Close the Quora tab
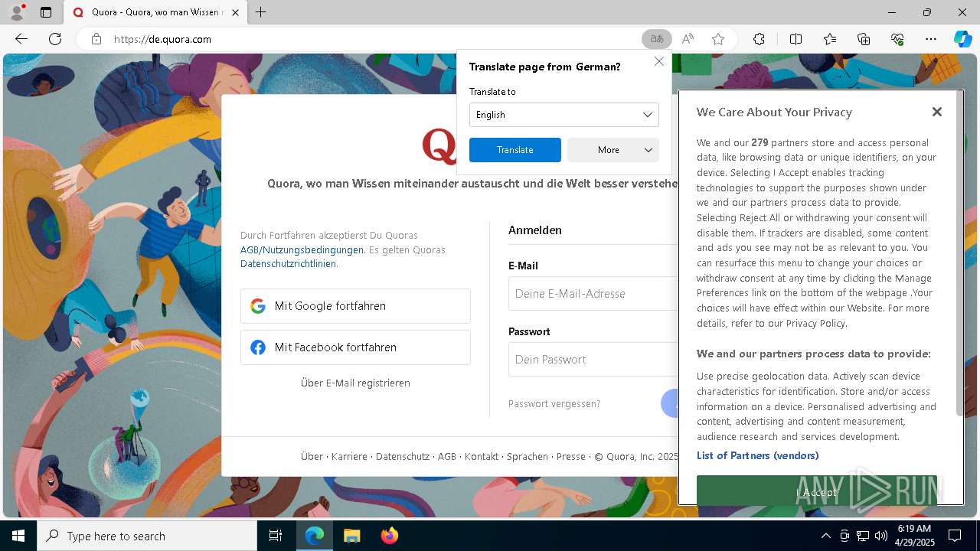 click(x=235, y=12)
